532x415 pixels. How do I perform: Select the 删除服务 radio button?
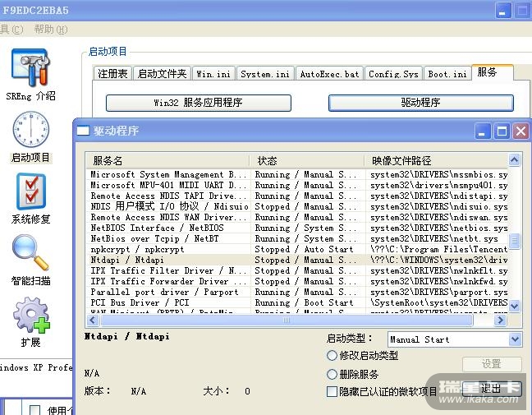tap(332, 374)
